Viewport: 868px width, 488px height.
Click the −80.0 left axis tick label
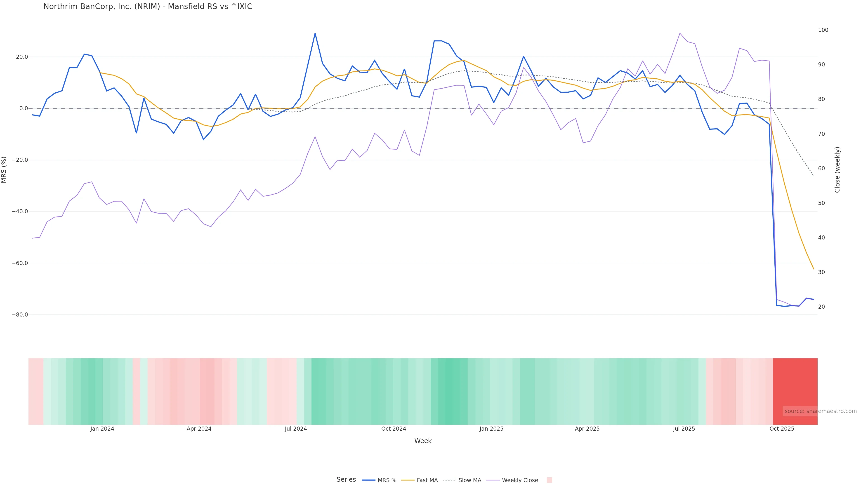(x=19, y=314)
